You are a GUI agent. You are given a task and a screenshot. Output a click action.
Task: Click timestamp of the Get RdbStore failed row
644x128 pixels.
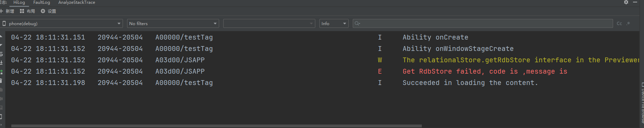48,71
